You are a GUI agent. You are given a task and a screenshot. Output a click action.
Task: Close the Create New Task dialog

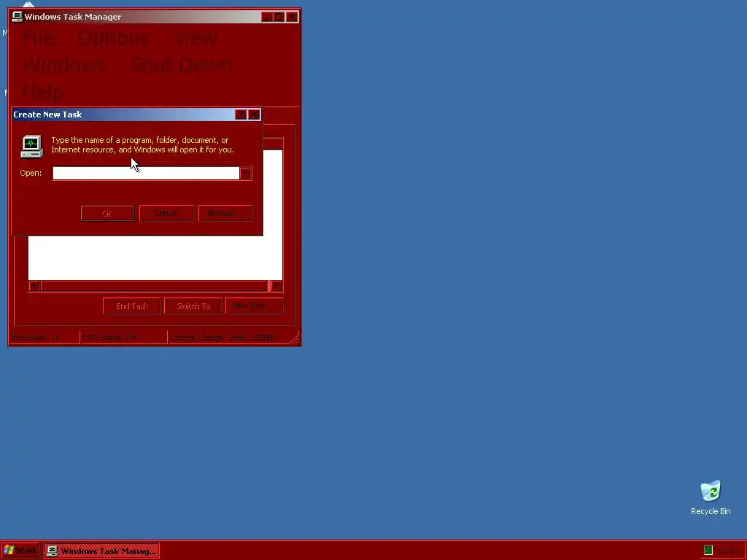255,114
